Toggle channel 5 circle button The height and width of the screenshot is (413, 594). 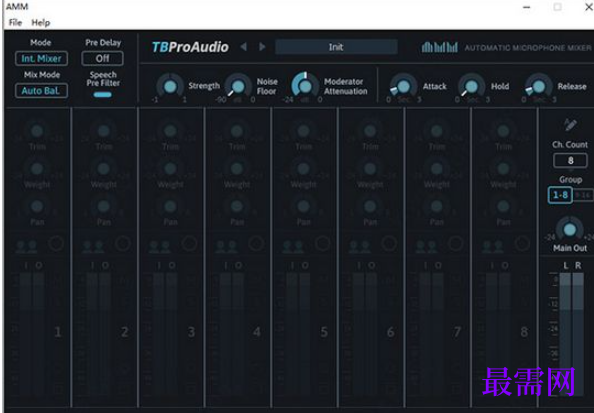point(322,244)
